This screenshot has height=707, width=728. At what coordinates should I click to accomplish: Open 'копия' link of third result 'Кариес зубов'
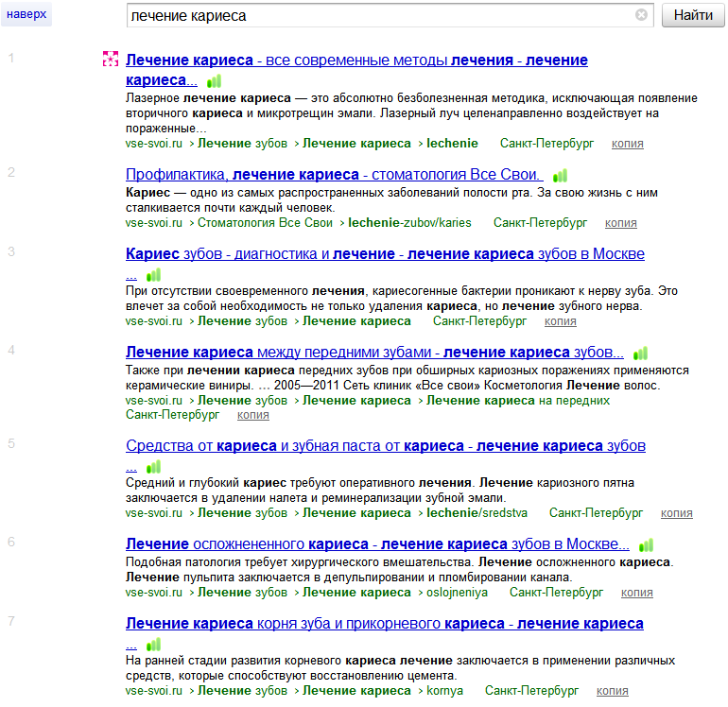point(561,321)
